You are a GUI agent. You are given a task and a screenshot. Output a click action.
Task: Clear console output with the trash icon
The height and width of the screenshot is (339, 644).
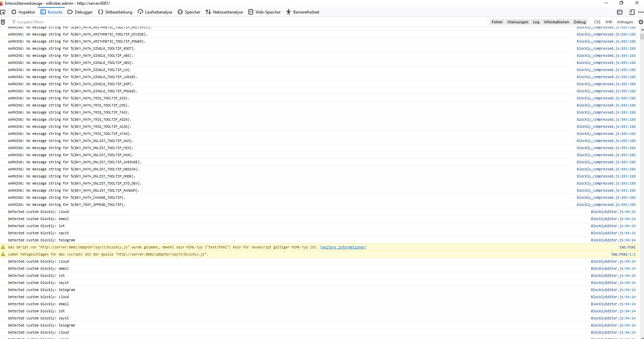pyautogui.click(x=3, y=22)
